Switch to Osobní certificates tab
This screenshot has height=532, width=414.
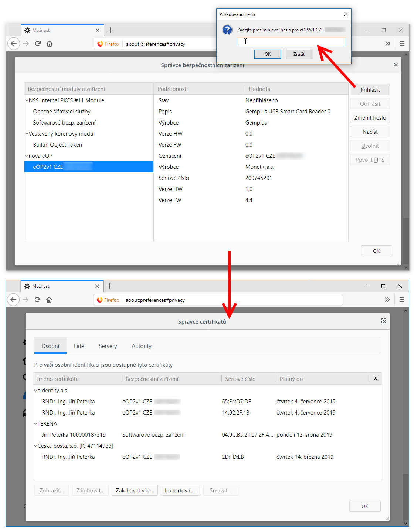tap(50, 346)
